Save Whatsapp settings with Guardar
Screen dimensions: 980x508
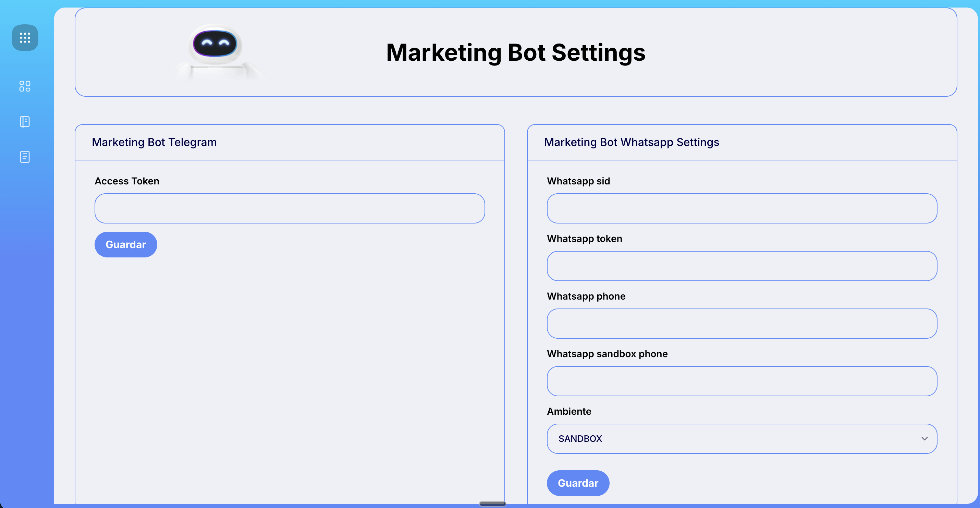pos(577,483)
